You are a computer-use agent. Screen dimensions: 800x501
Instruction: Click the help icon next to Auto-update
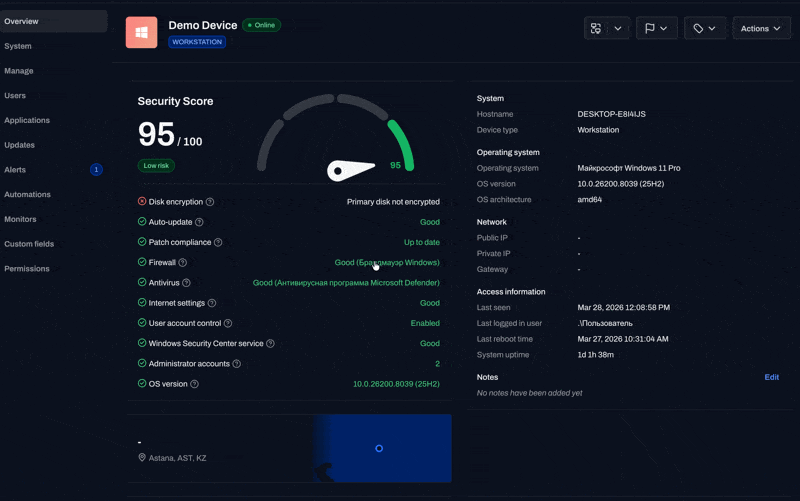tap(199, 222)
